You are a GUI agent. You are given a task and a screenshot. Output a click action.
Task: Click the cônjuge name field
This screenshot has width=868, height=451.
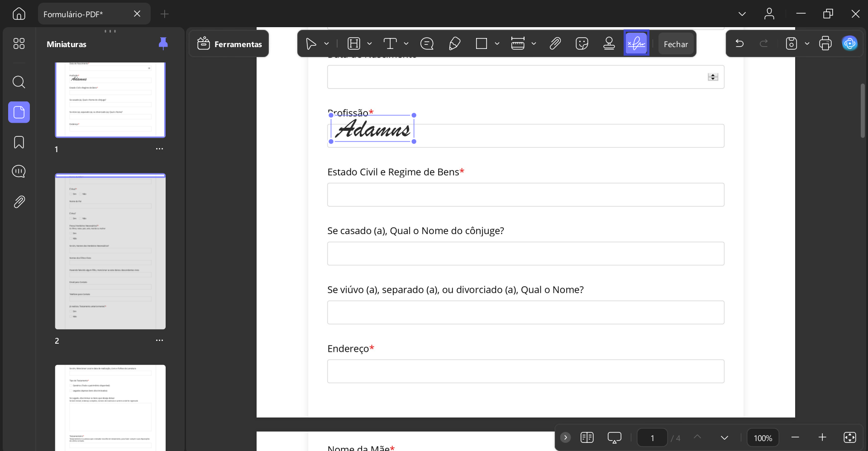point(526,254)
